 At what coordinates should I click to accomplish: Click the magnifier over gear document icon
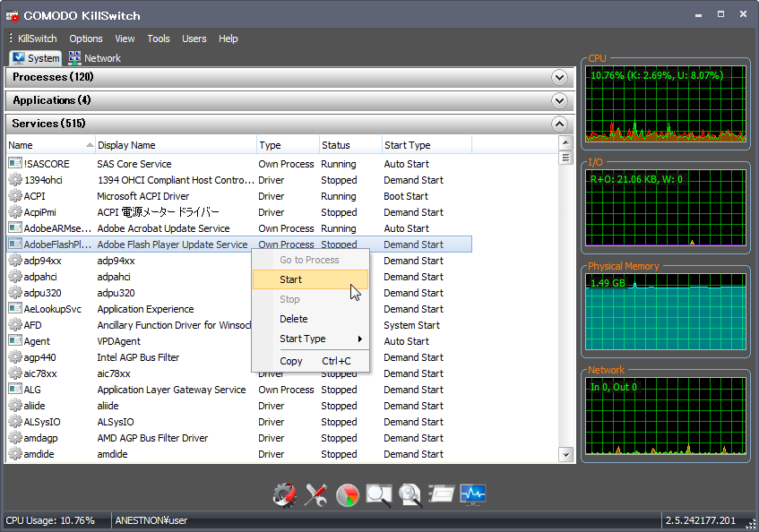point(410,494)
